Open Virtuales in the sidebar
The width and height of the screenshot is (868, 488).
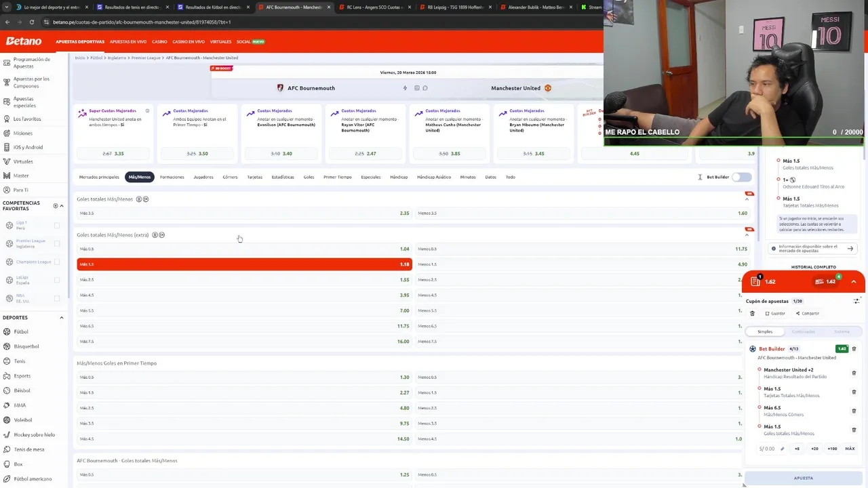click(x=23, y=161)
